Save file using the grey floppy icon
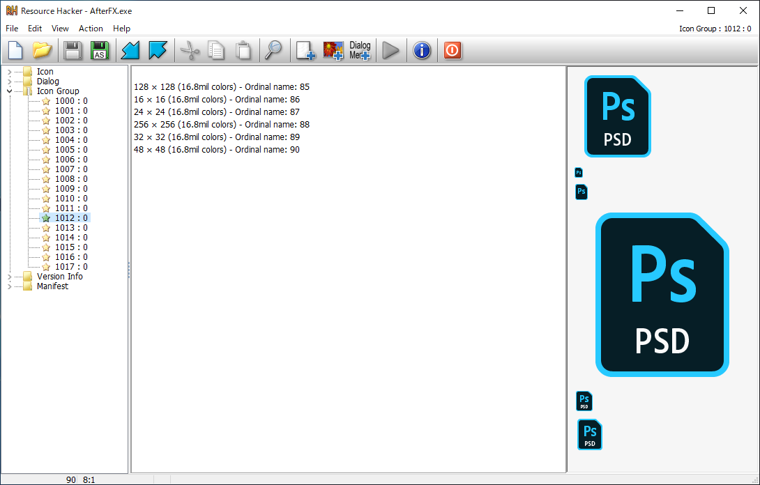Image resolution: width=760 pixels, height=485 pixels. pyautogui.click(x=73, y=50)
